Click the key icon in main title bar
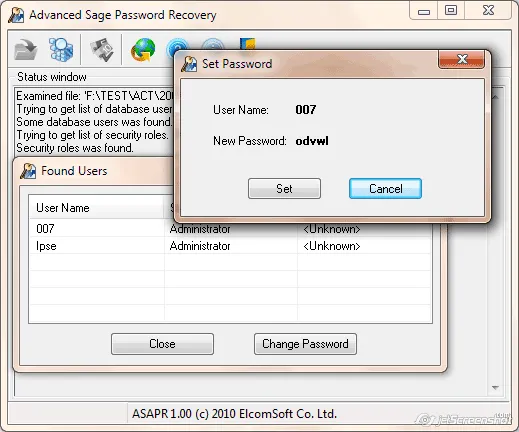Screen dimensions: 519x432 click(x=16, y=15)
